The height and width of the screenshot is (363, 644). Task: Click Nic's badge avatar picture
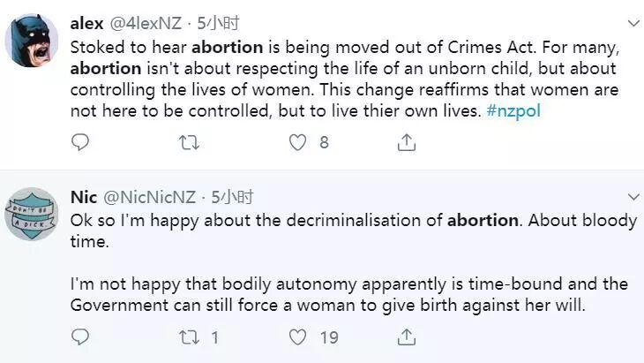pyautogui.click(x=32, y=214)
